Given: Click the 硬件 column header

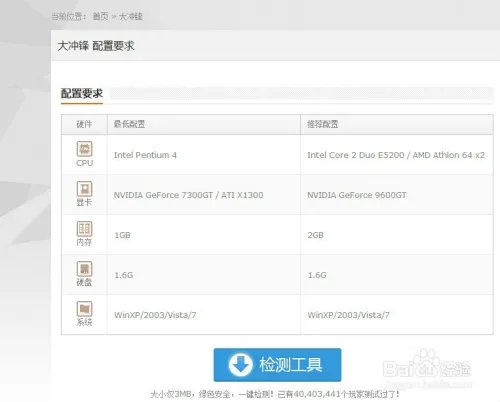Looking at the screenshot, I should [x=84, y=124].
